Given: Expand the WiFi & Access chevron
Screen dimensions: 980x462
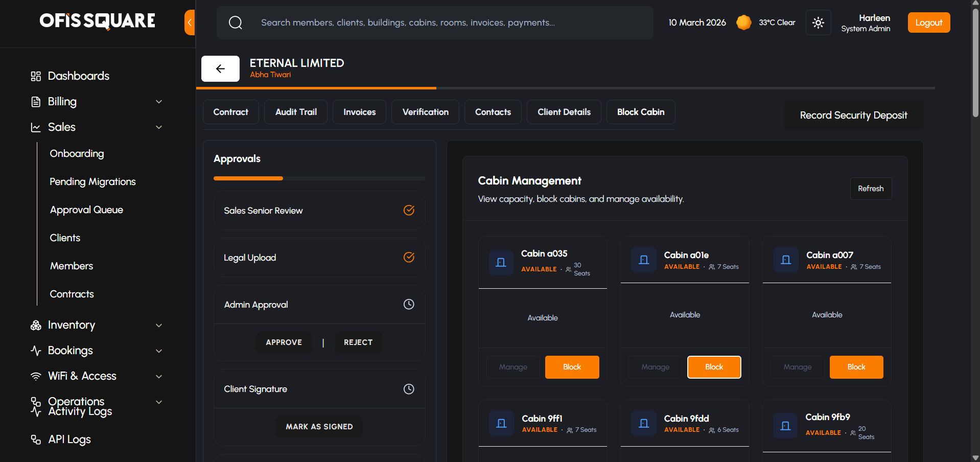Looking at the screenshot, I should (x=159, y=377).
